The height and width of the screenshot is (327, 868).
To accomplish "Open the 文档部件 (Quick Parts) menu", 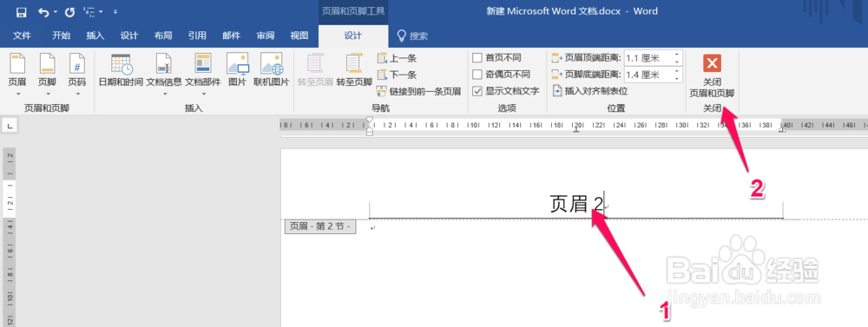I will point(202,75).
